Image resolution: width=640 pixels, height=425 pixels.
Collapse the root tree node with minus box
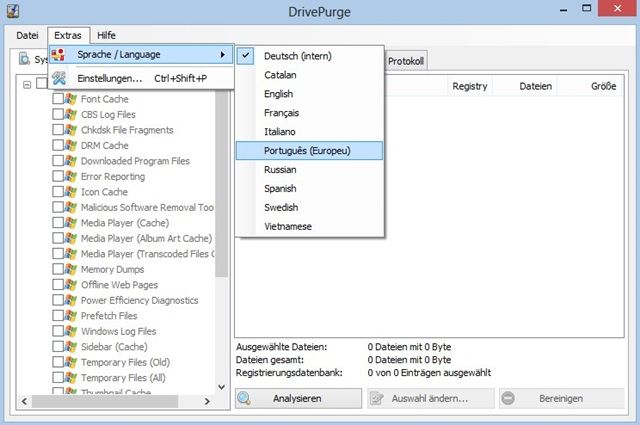[x=27, y=85]
